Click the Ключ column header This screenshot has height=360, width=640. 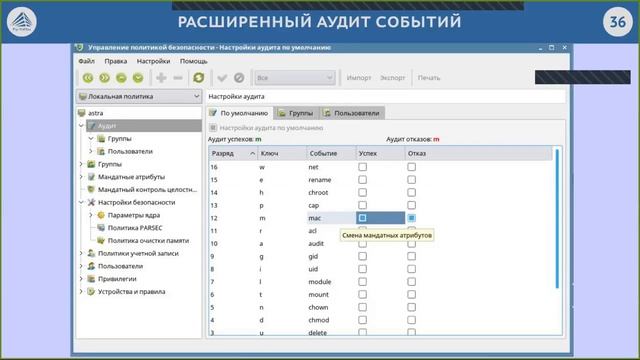[282, 153]
